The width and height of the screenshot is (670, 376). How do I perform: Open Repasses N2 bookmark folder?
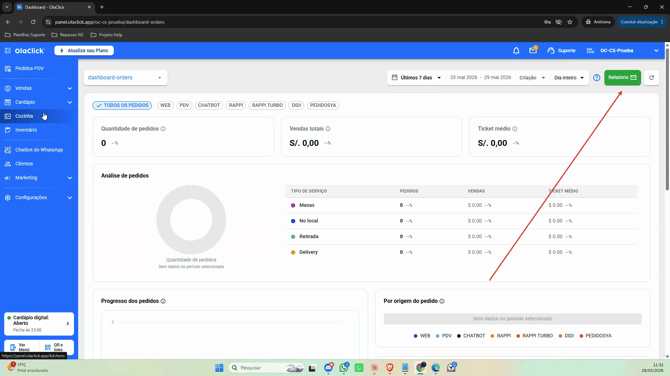[x=68, y=35]
